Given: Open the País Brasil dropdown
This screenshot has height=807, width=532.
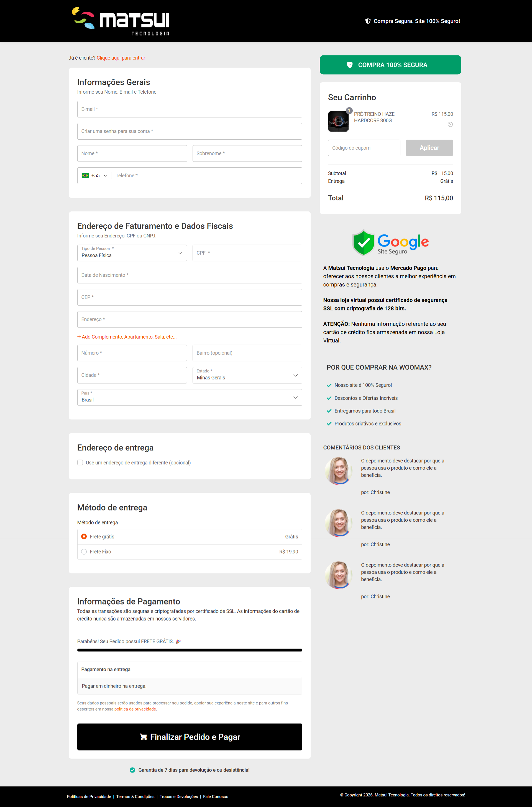Looking at the screenshot, I should [189, 397].
